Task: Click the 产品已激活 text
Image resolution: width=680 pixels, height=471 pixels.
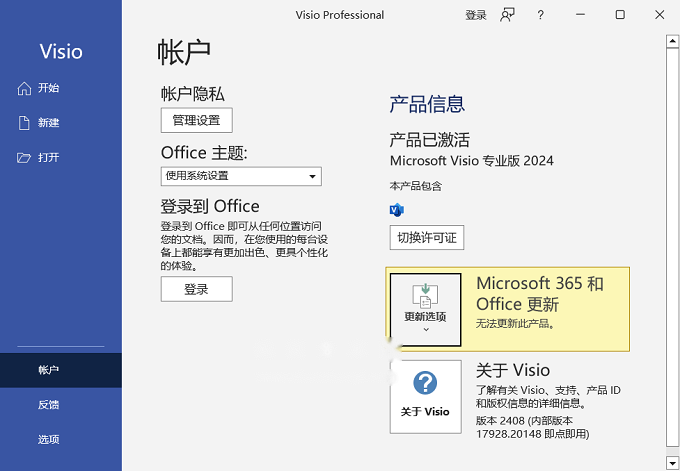Action: point(429,140)
